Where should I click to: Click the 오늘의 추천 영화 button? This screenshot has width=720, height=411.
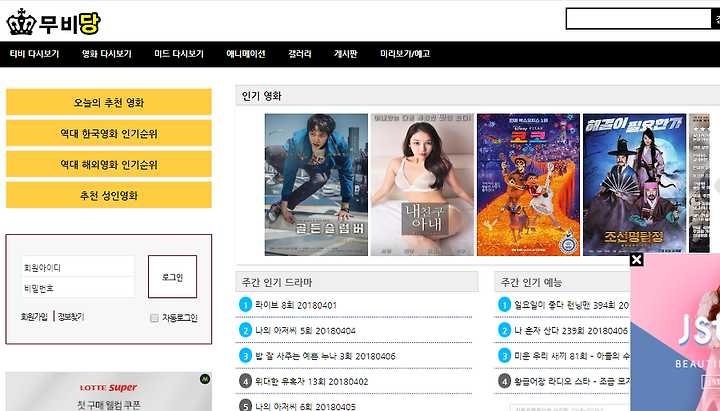[x=109, y=102]
